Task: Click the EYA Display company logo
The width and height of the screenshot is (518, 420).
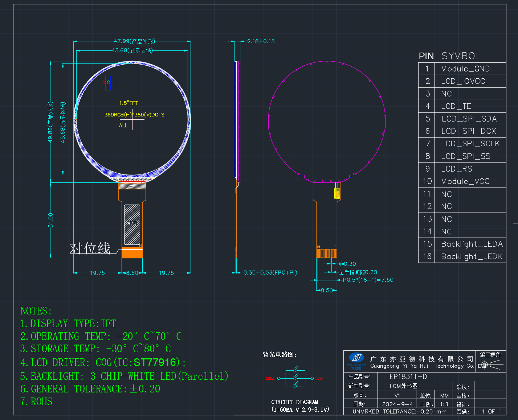Action: pyautogui.click(x=356, y=361)
